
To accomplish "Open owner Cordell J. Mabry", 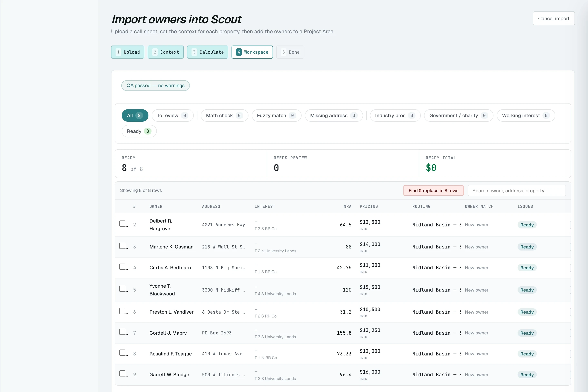I will [168, 333].
